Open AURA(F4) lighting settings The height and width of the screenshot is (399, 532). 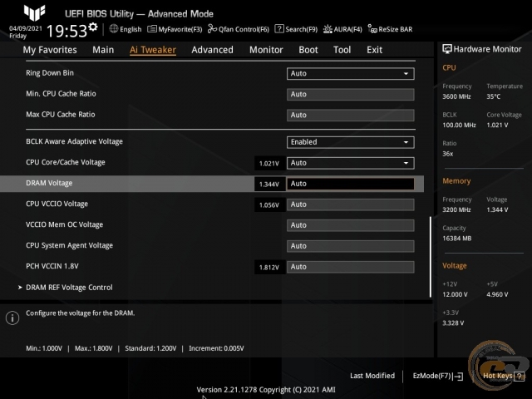click(342, 29)
